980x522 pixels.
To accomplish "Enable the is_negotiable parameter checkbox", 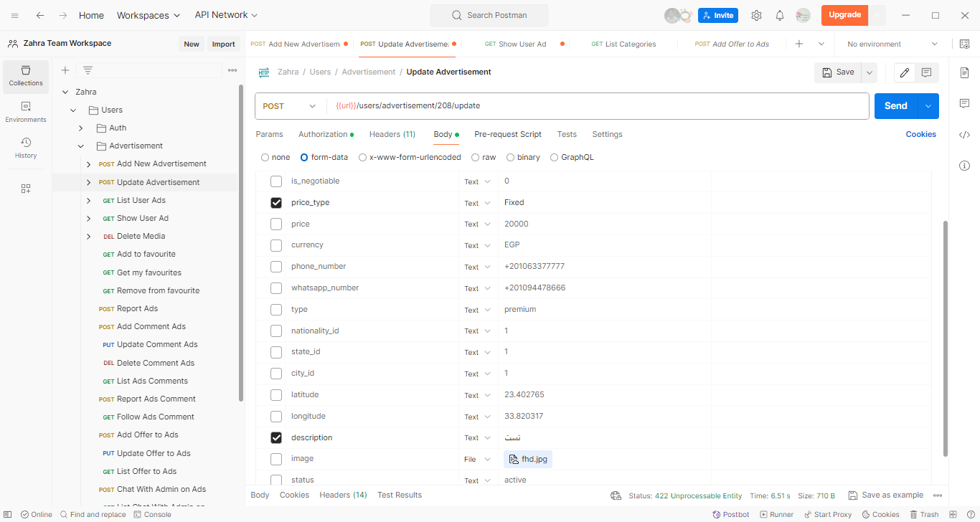I will pyautogui.click(x=276, y=181).
